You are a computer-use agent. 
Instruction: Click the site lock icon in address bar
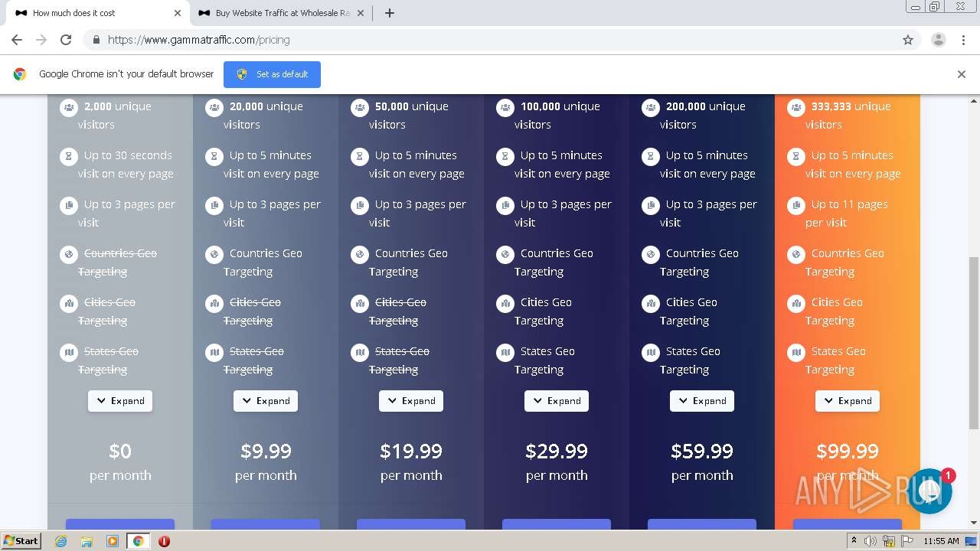(96, 40)
